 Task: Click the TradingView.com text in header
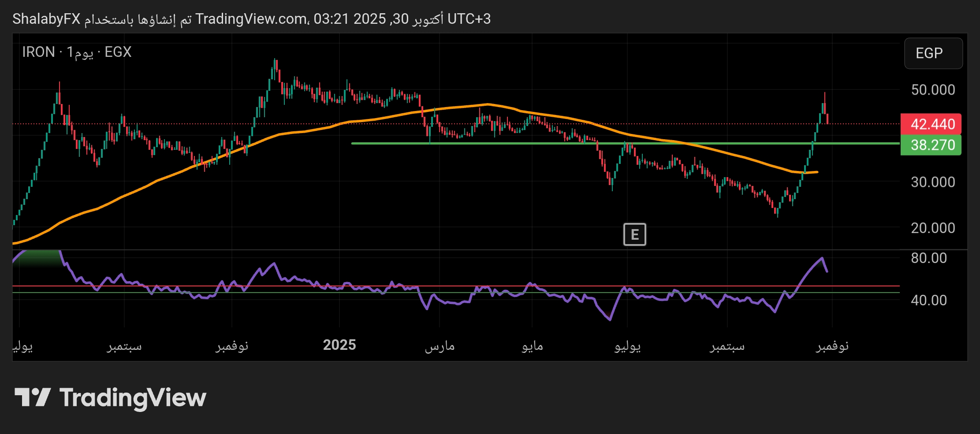click(251, 19)
